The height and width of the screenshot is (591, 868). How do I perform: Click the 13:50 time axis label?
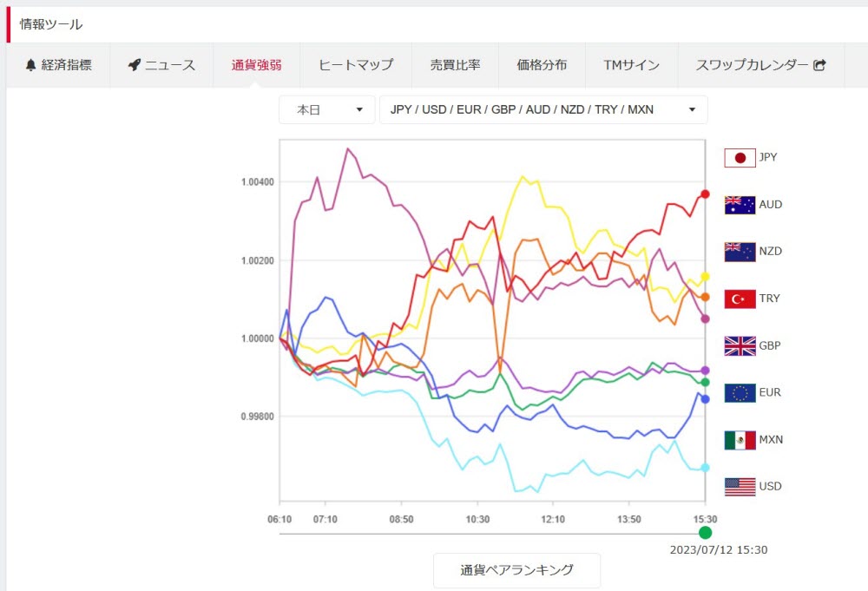click(x=628, y=519)
